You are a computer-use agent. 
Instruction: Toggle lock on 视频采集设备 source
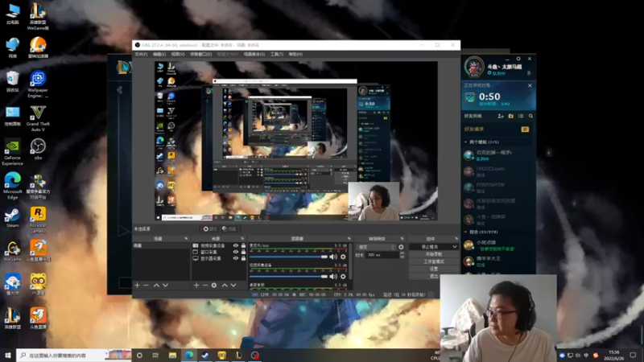tap(243, 245)
